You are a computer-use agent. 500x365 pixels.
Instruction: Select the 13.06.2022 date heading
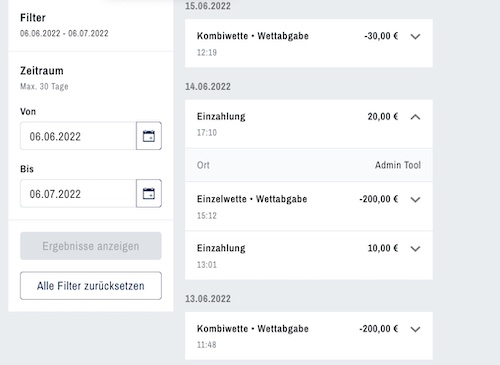[208, 299]
